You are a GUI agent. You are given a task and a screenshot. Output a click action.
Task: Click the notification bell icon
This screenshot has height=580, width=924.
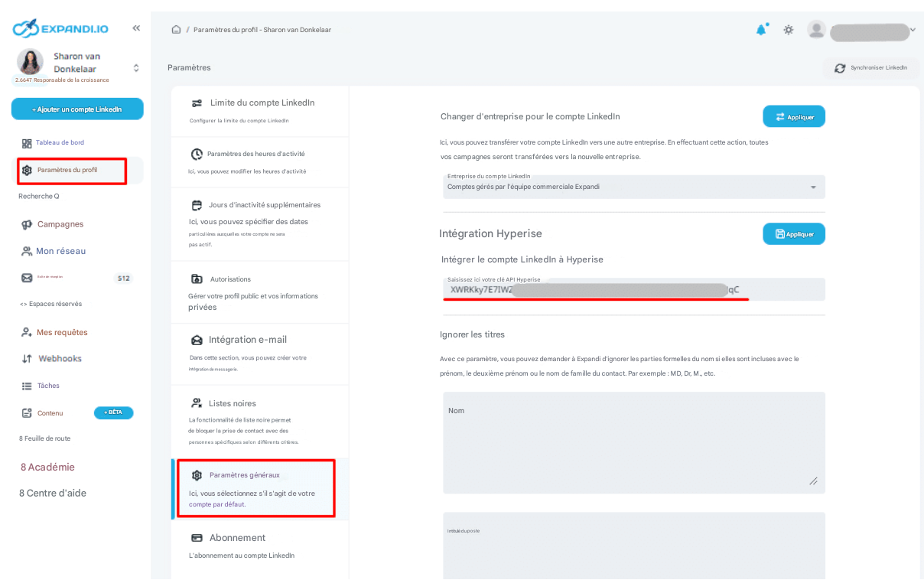(x=761, y=30)
